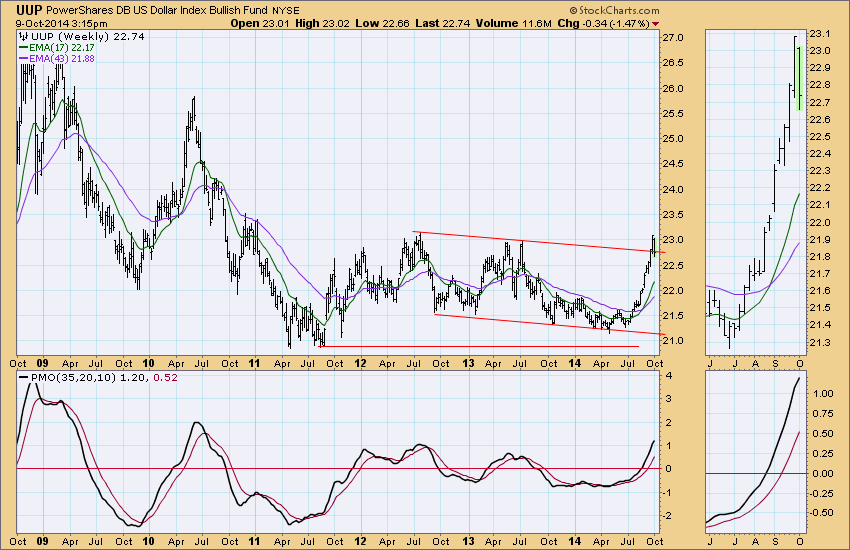
Task: Click the -0.50 label on PMO zoom axis
Action: pos(822,513)
